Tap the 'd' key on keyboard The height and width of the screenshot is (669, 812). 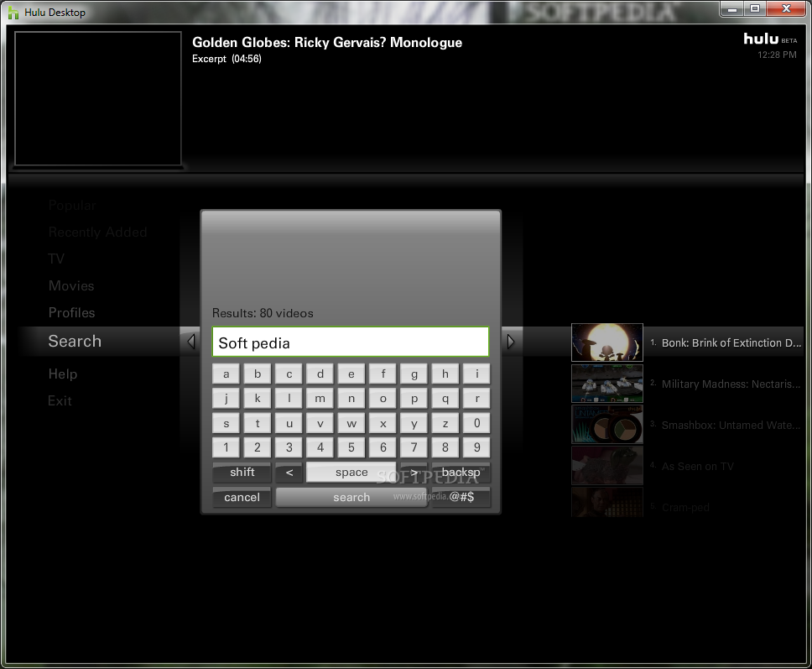pyautogui.click(x=320, y=374)
